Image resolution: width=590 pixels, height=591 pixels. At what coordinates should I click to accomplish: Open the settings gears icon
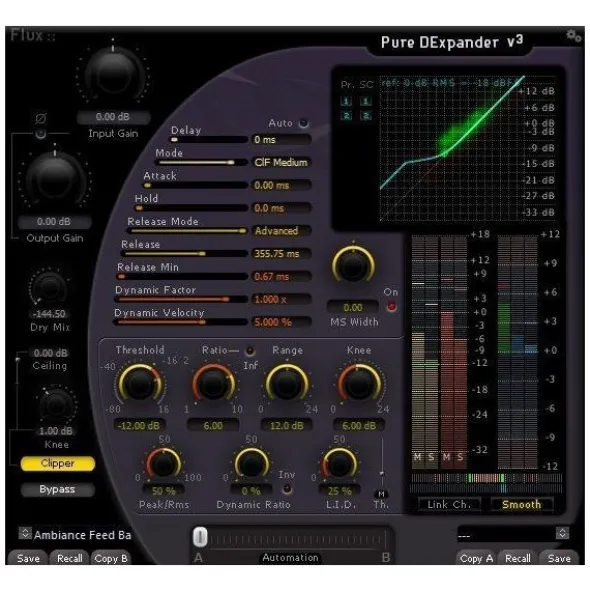tap(573, 36)
